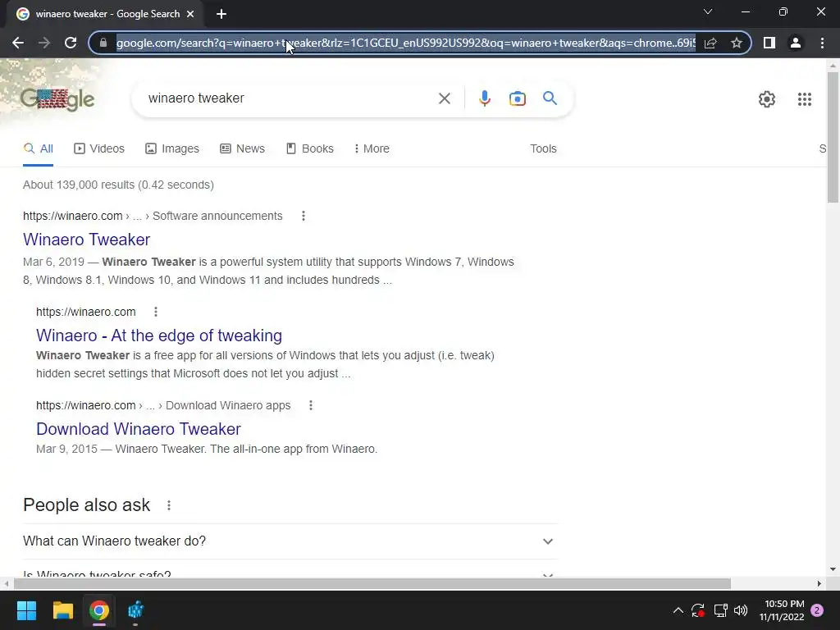This screenshot has width=840, height=630.
Task: Open Winaero - At the edge of tweaking
Action: pyautogui.click(x=159, y=336)
